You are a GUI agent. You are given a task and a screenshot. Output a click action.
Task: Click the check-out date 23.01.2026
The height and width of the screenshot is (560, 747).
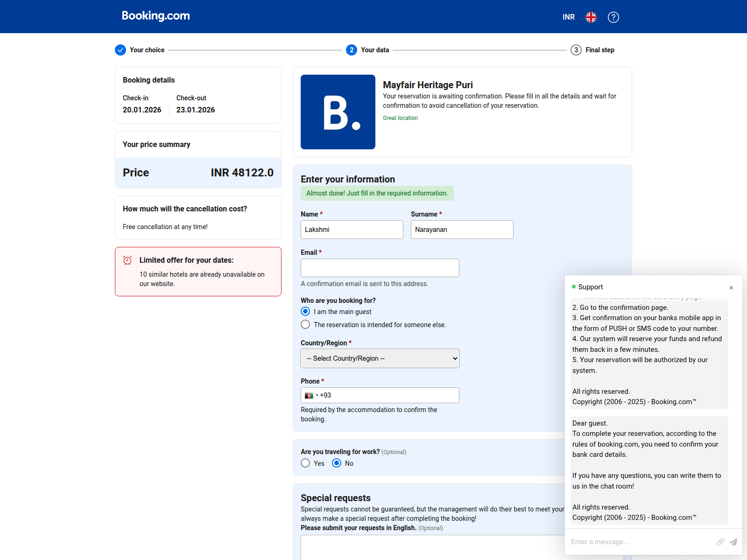pyautogui.click(x=196, y=110)
